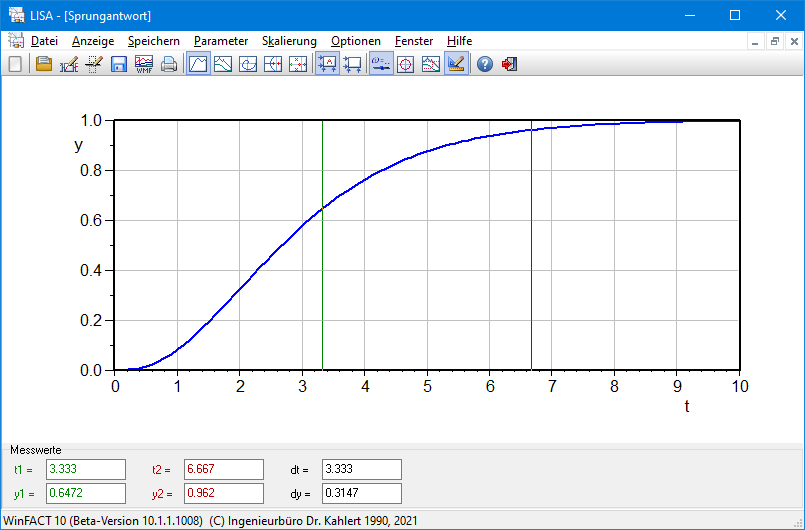Toggle the omega parameter slider icon
This screenshot has width=805, height=530.
click(x=381, y=64)
